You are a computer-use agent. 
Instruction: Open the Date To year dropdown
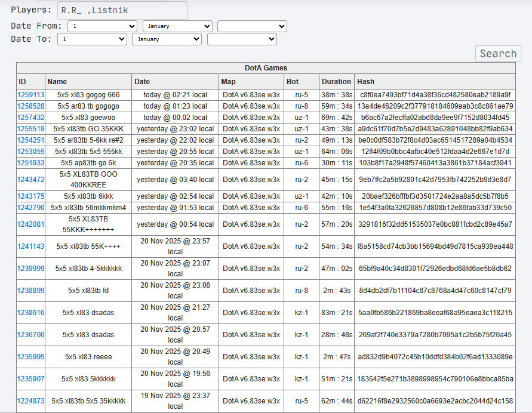click(242, 39)
